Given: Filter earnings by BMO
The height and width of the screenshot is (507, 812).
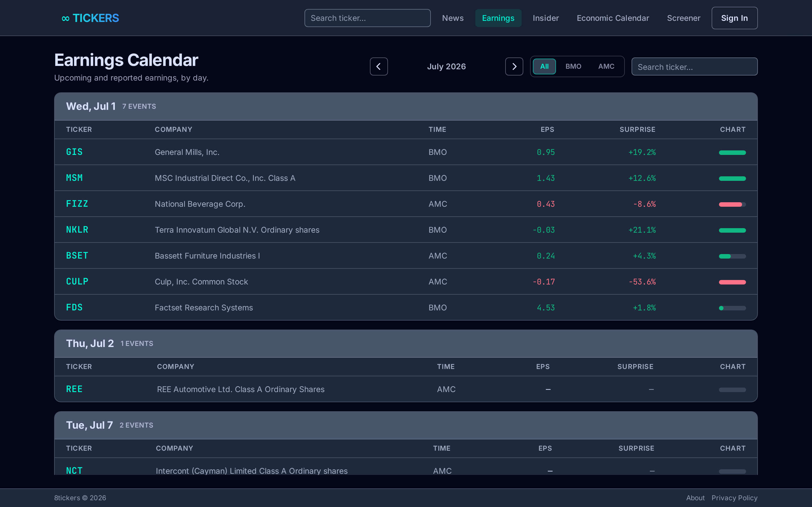Looking at the screenshot, I should [573, 66].
